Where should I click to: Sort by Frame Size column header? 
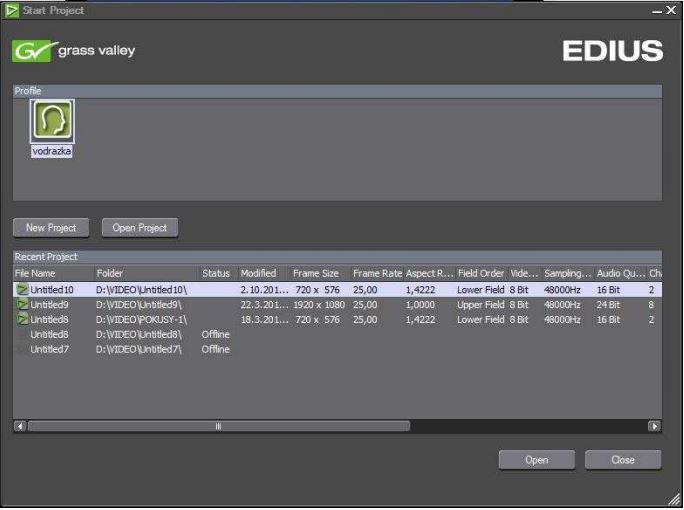(320, 274)
